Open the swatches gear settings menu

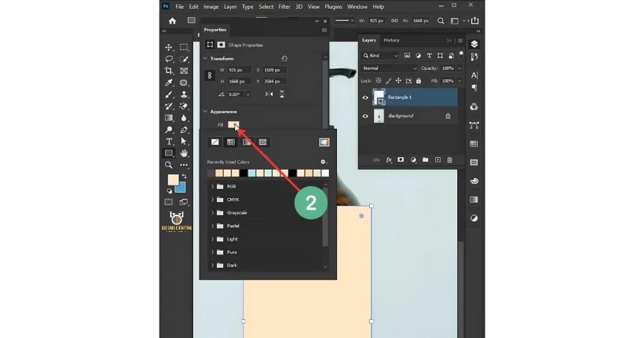coord(323,162)
